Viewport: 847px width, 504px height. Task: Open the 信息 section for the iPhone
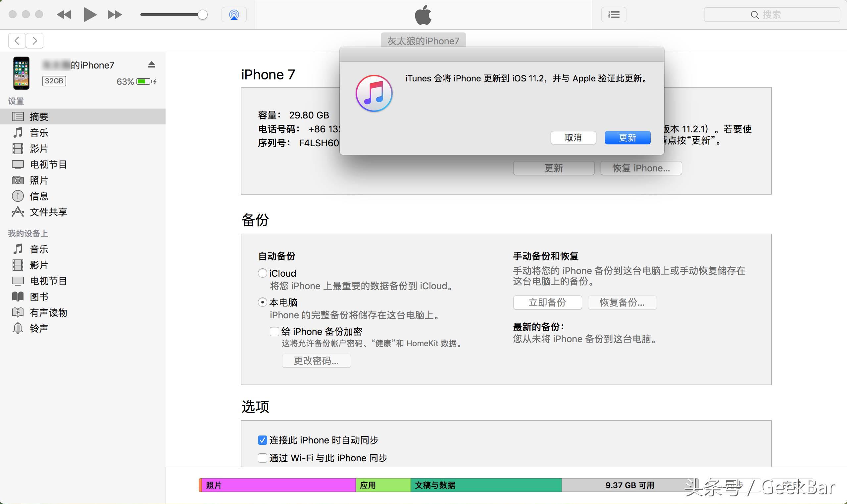[39, 196]
